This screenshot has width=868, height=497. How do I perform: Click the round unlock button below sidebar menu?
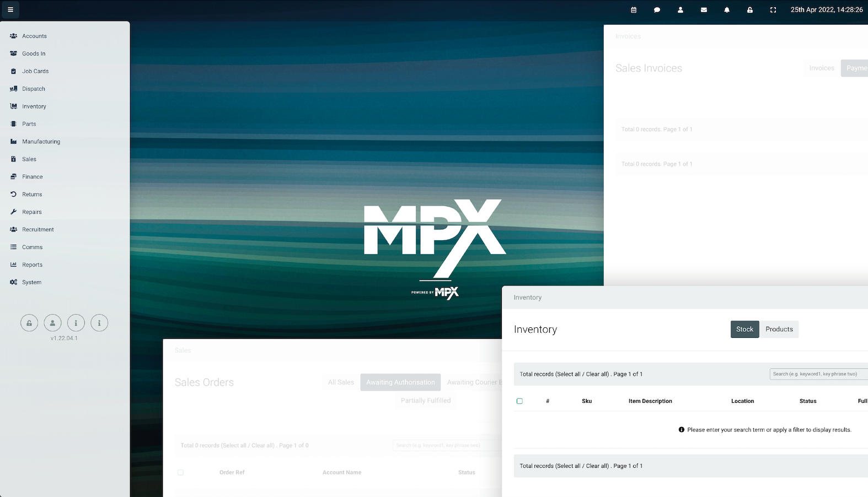pyautogui.click(x=29, y=323)
